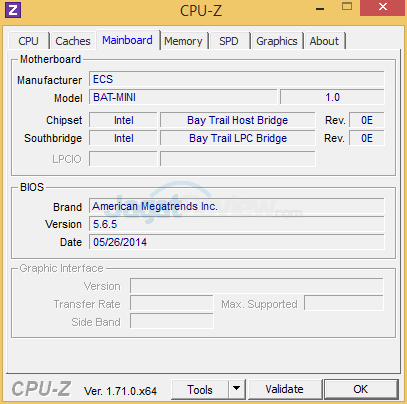
Task: Select the Model field BAT-MINI
Action: (183, 97)
